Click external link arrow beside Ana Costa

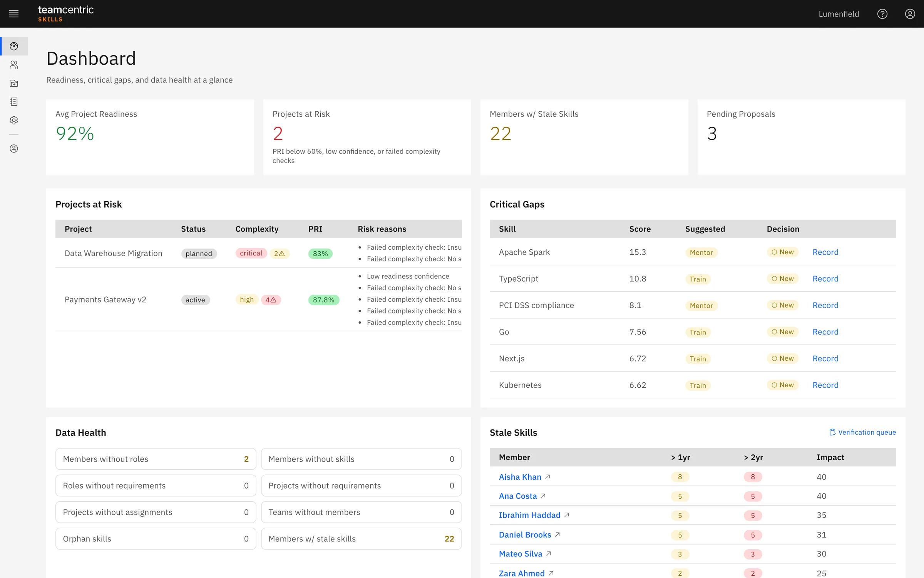(543, 496)
